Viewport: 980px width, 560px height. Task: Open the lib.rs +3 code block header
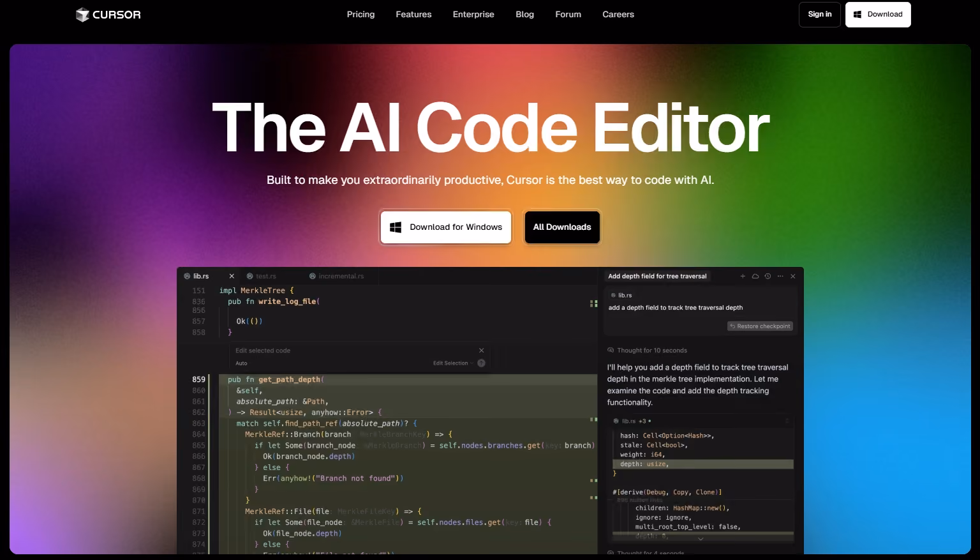[632, 421]
